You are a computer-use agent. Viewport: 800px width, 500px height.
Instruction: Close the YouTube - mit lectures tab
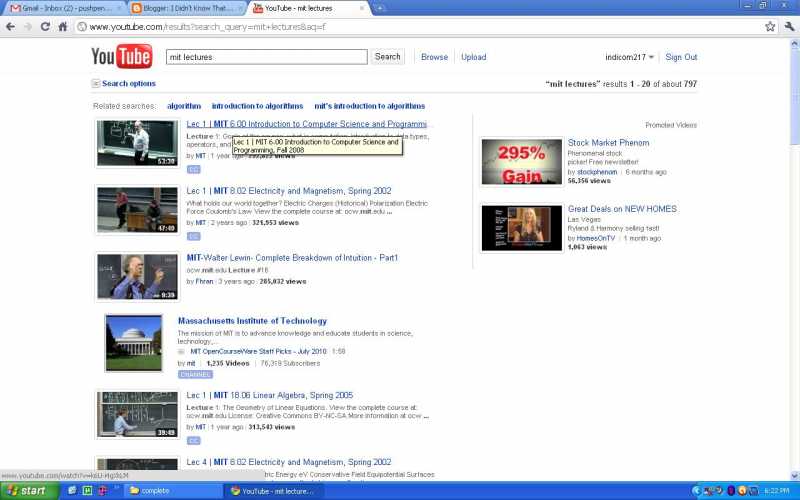[362, 8]
